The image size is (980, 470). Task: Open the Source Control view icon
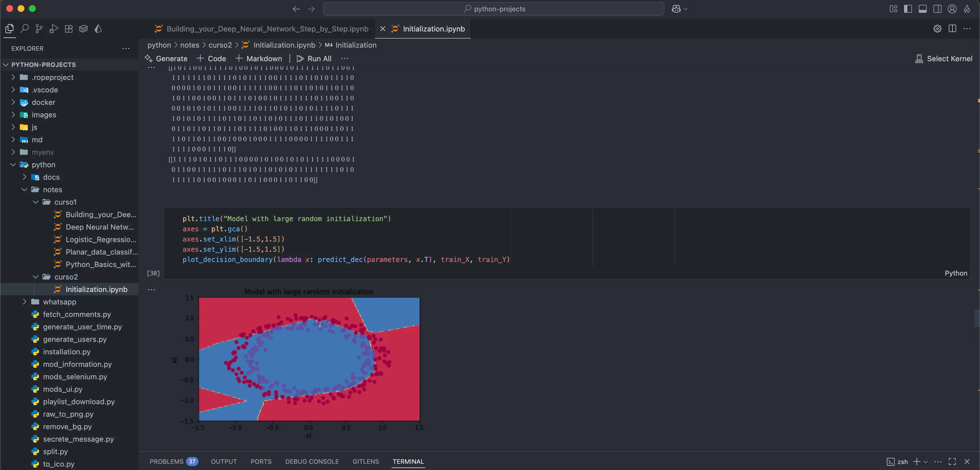[39, 29]
